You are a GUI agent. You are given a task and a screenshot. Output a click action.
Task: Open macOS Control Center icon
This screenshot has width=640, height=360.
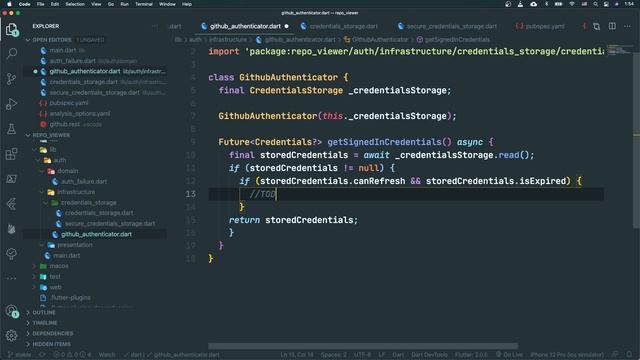(606, 4)
